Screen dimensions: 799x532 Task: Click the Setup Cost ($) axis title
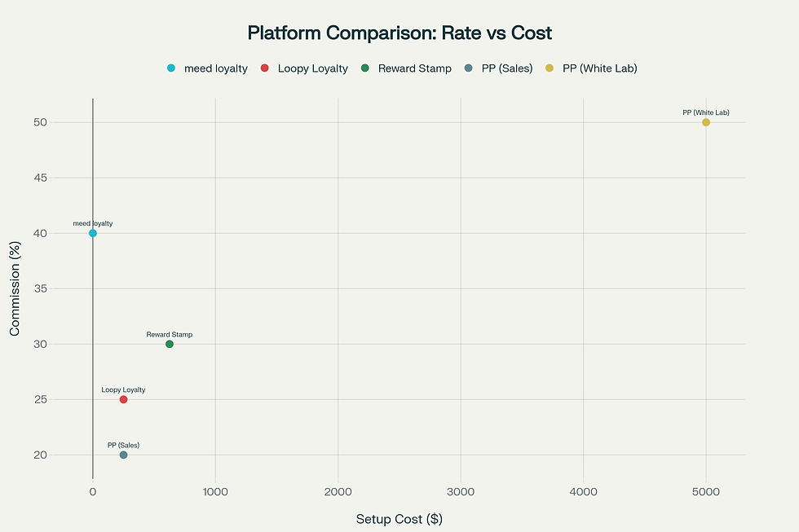[x=399, y=519]
